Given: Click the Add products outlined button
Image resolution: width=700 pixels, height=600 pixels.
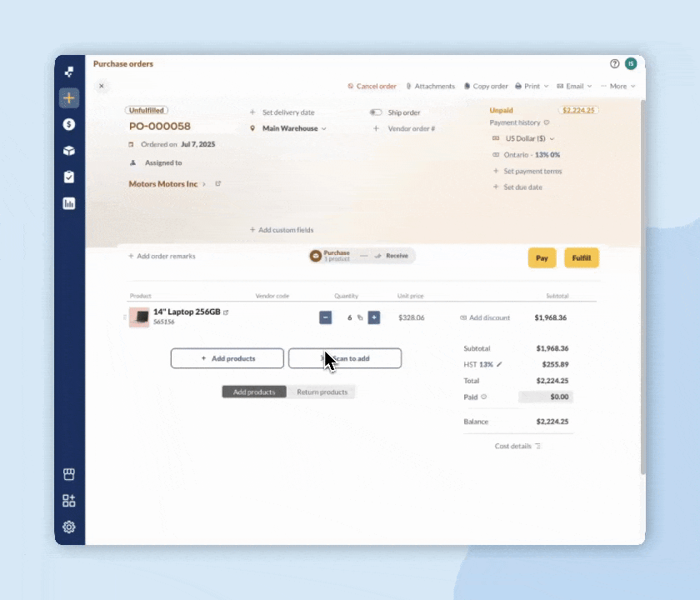Looking at the screenshot, I should [227, 358].
